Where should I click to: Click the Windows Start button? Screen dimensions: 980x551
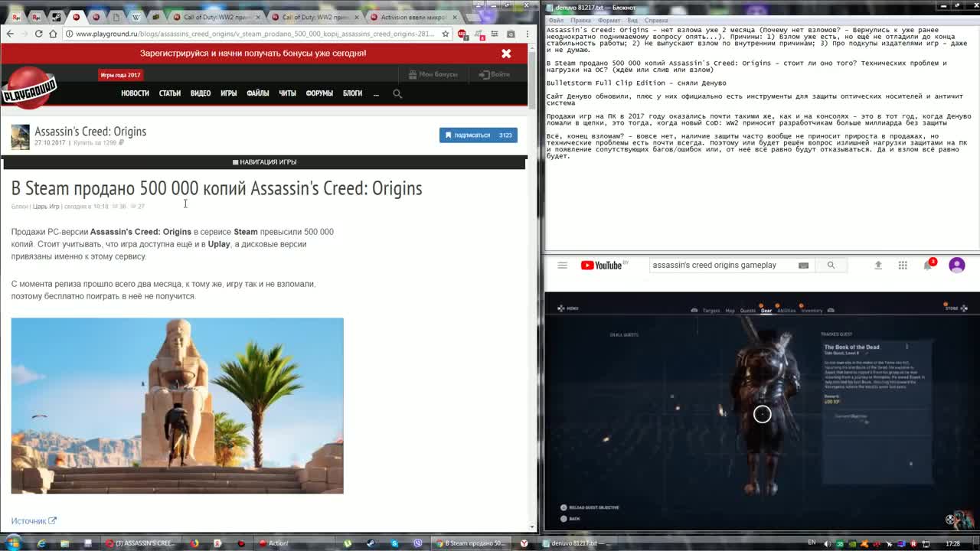(13, 543)
